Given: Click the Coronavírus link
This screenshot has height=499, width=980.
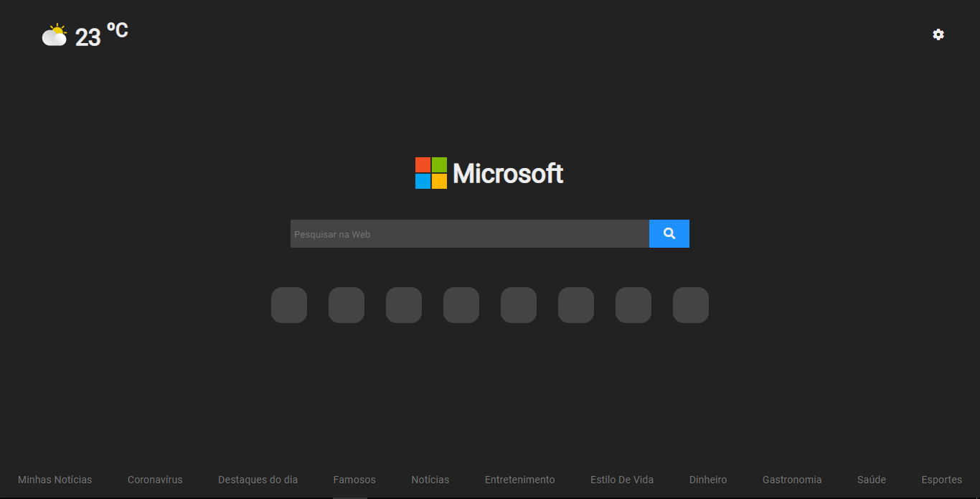Looking at the screenshot, I should (155, 480).
